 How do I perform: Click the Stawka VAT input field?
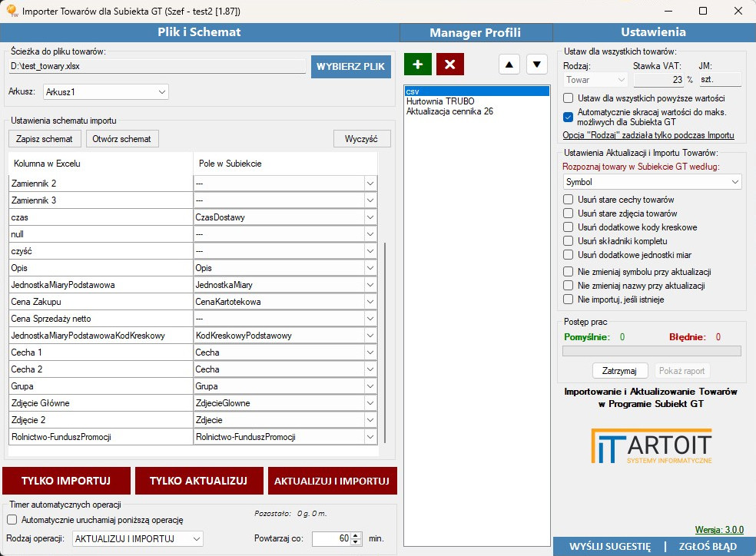click(x=658, y=79)
